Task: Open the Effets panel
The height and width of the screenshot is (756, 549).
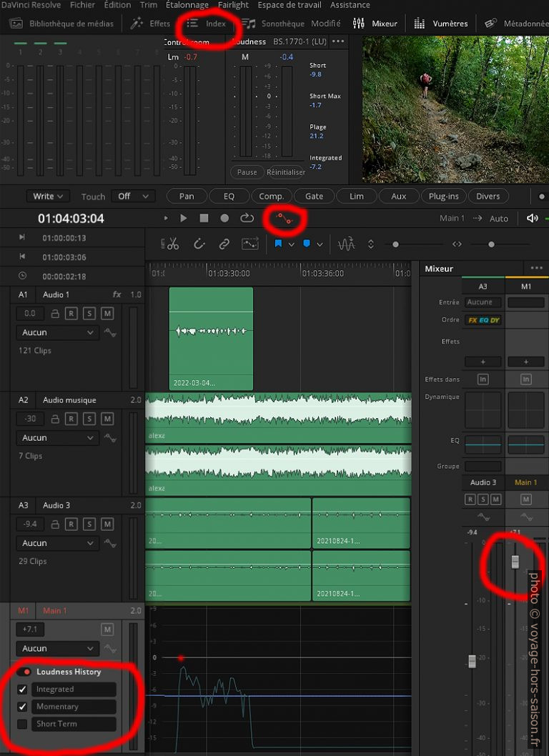Action: point(150,23)
